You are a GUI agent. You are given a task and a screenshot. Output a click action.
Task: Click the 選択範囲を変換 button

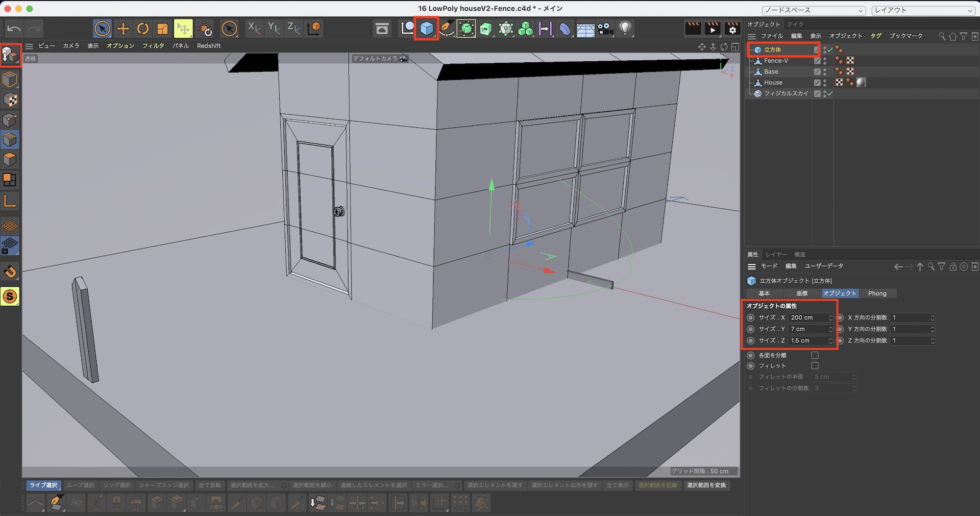[706, 485]
